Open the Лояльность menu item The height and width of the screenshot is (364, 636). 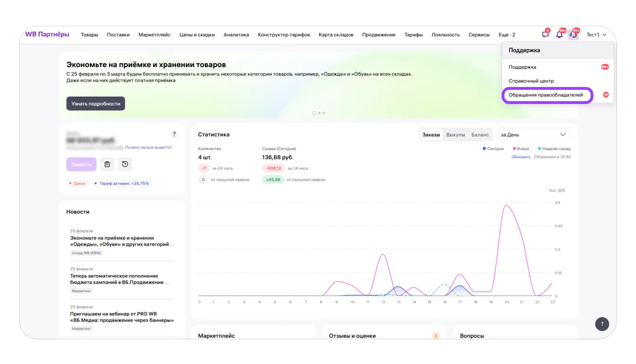point(446,35)
